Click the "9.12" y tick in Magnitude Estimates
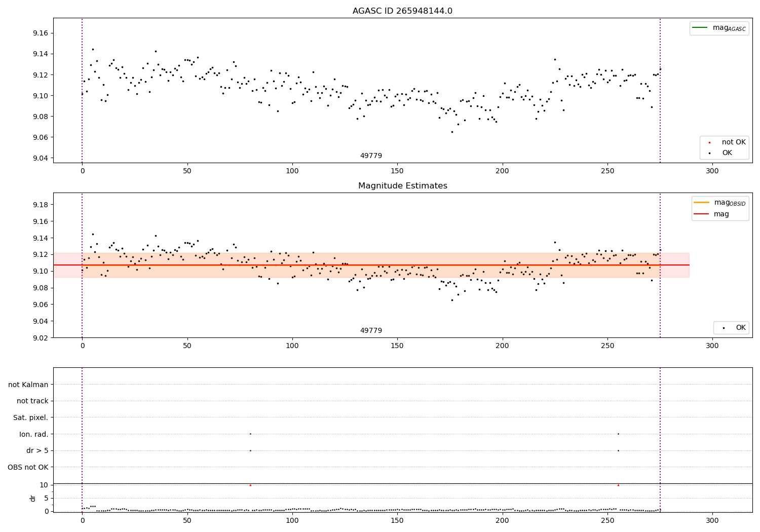The image size is (760, 532). tap(40, 254)
